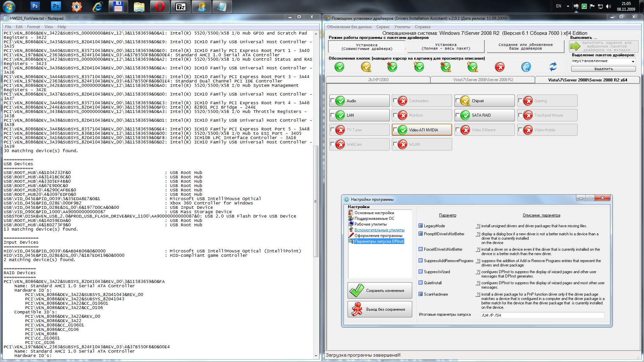Tick the Audio driver package checkbox
Image resolution: width=644 pixels, height=362 pixels.
point(332,100)
